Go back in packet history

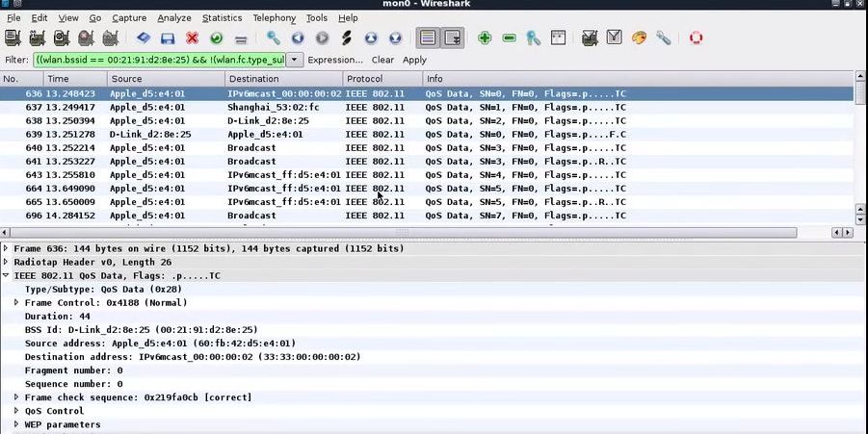point(298,38)
